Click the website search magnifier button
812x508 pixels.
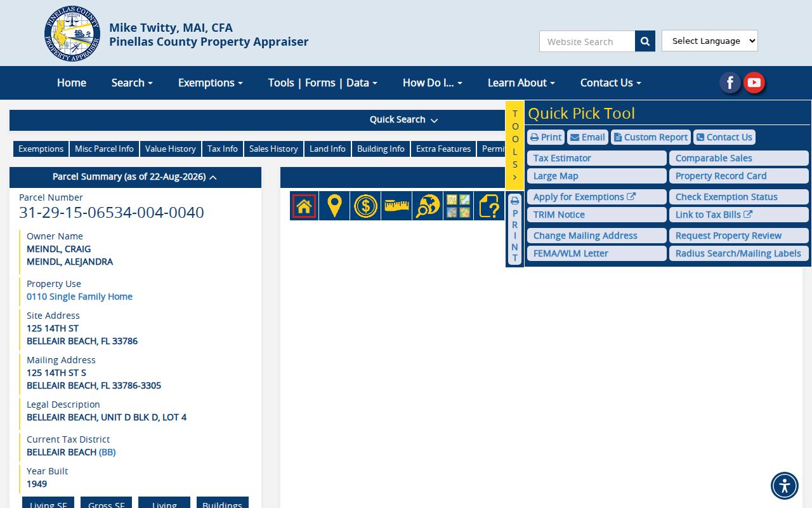(645, 41)
